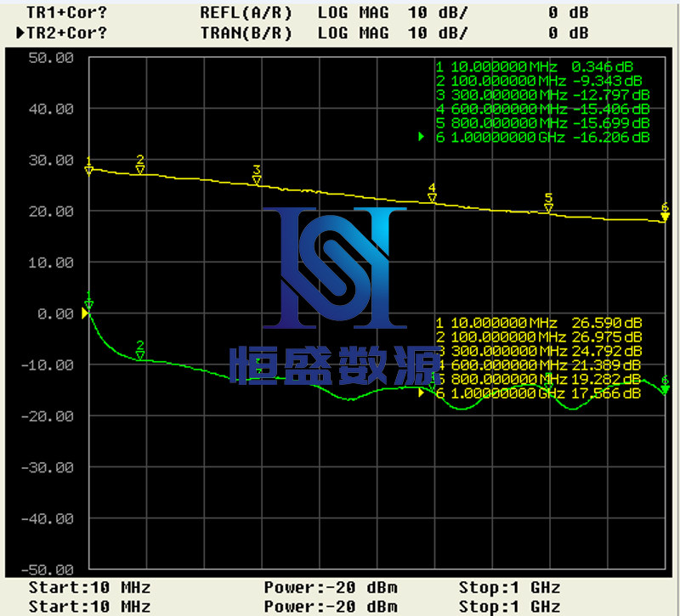Click the yellow reference-level pointer at 0.00

[x=85, y=313]
